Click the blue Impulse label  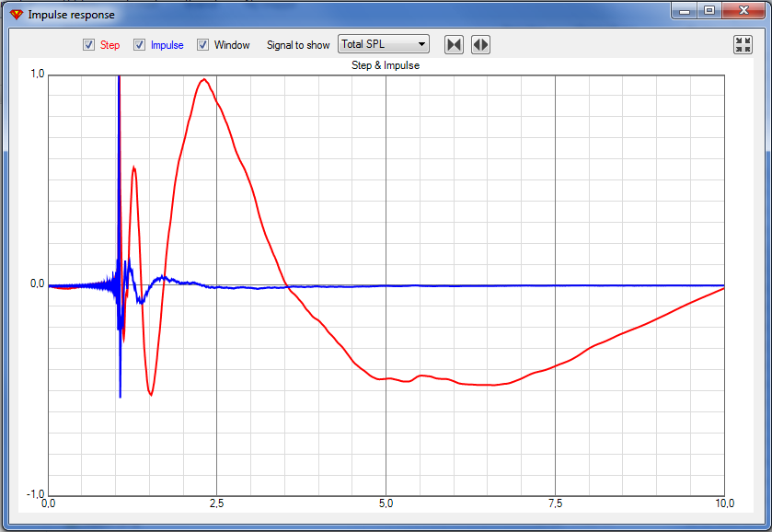click(x=167, y=45)
